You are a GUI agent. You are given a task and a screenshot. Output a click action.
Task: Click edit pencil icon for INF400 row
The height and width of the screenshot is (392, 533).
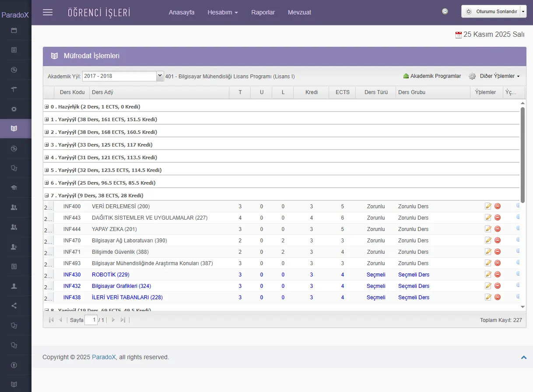(488, 206)
